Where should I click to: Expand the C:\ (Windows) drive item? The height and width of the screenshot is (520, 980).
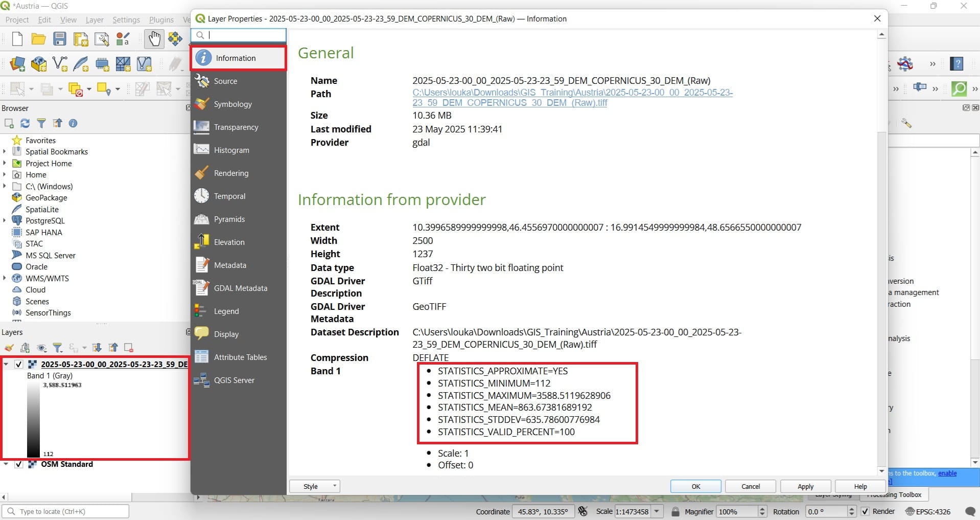(x=5, y=187)
